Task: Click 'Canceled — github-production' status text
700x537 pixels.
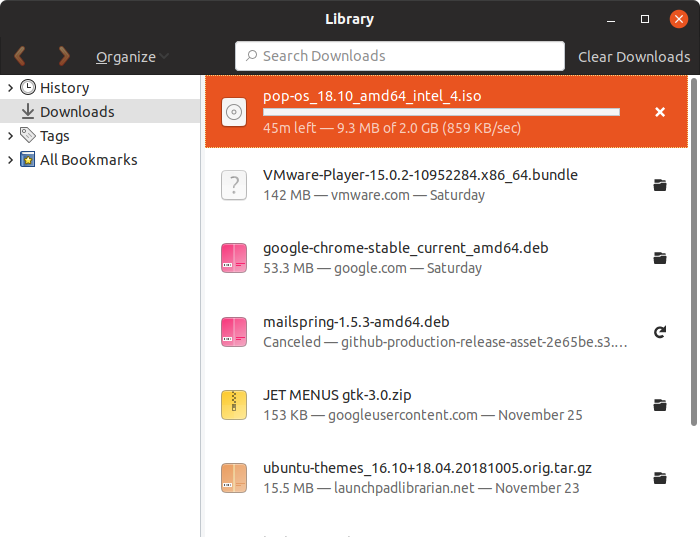Action: point(445,342)
